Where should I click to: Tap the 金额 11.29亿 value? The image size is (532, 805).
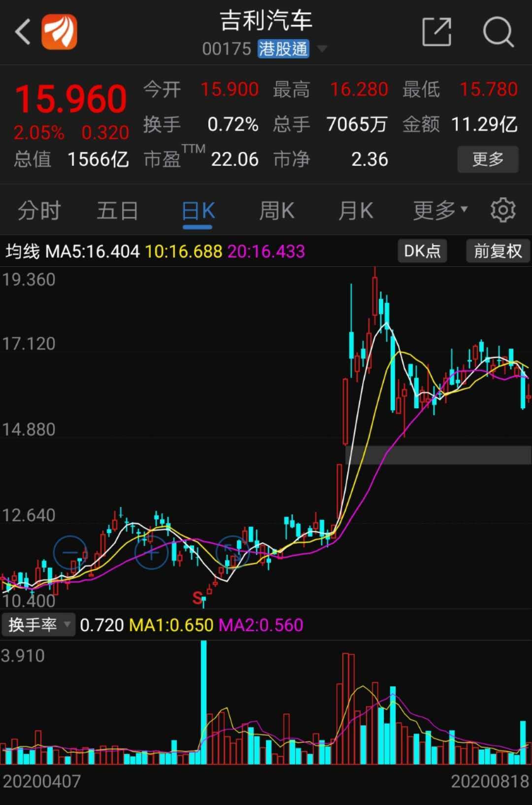click(484, 124)
